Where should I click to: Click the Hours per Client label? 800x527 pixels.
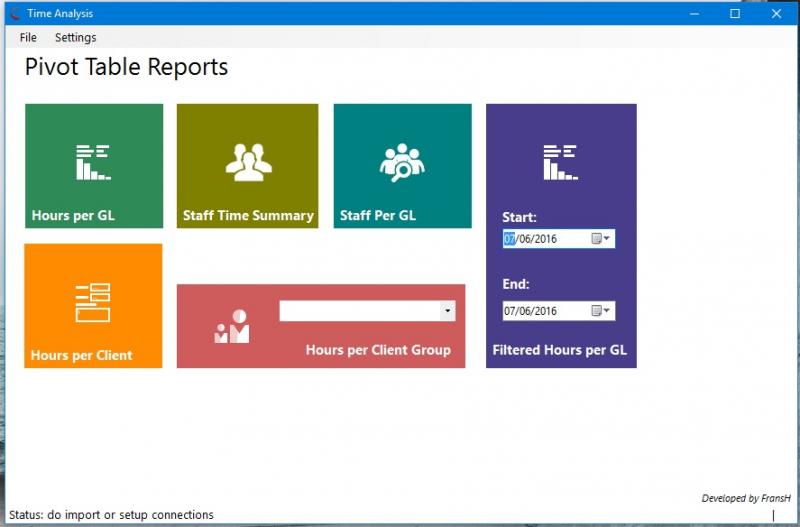click(x=81, y=355)
